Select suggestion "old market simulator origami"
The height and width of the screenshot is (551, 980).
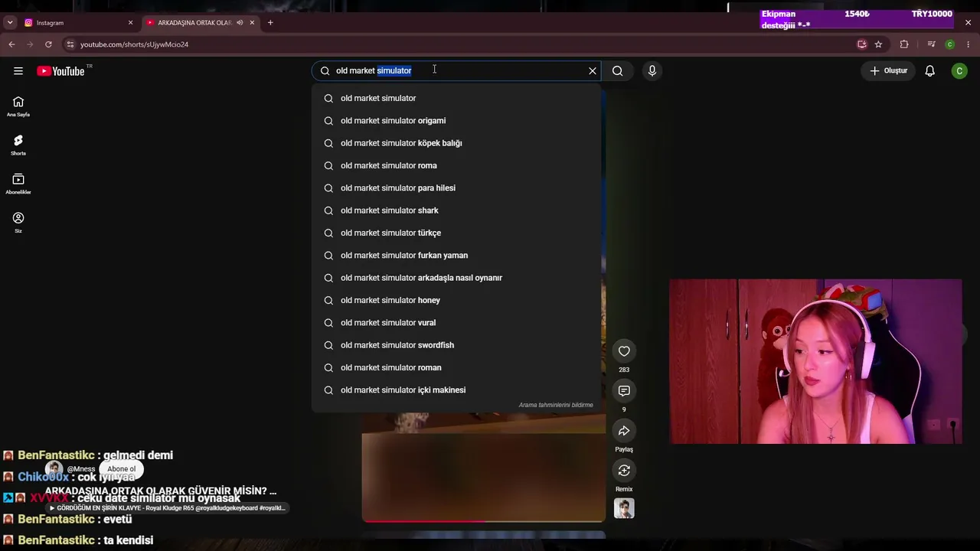pos(456,121)
